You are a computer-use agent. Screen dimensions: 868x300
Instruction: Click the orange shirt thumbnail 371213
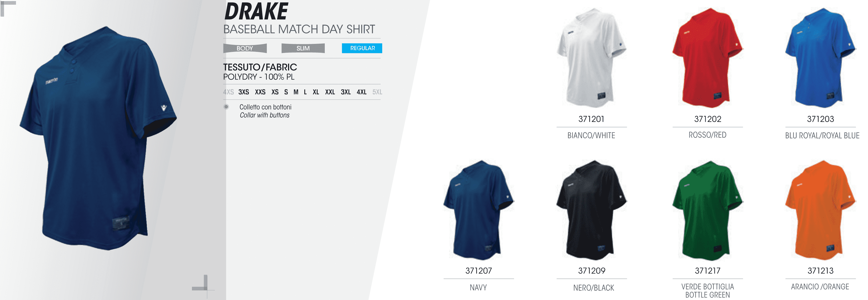coord(820,210)
